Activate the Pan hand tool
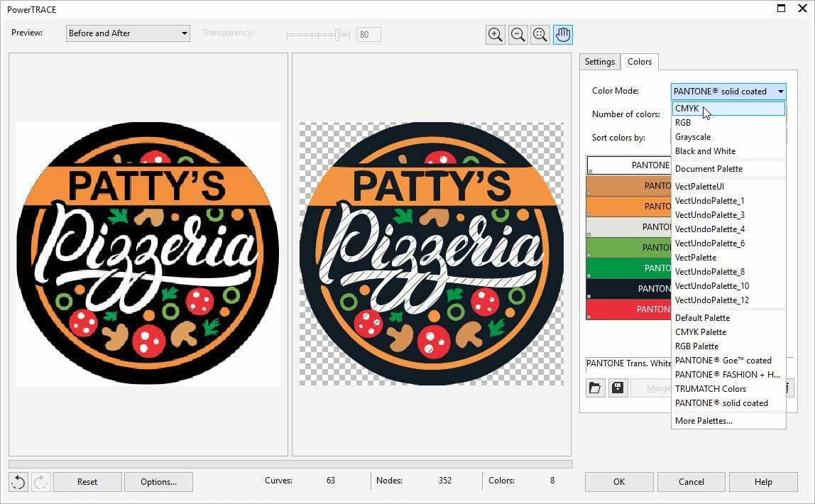 click(563, 35)
